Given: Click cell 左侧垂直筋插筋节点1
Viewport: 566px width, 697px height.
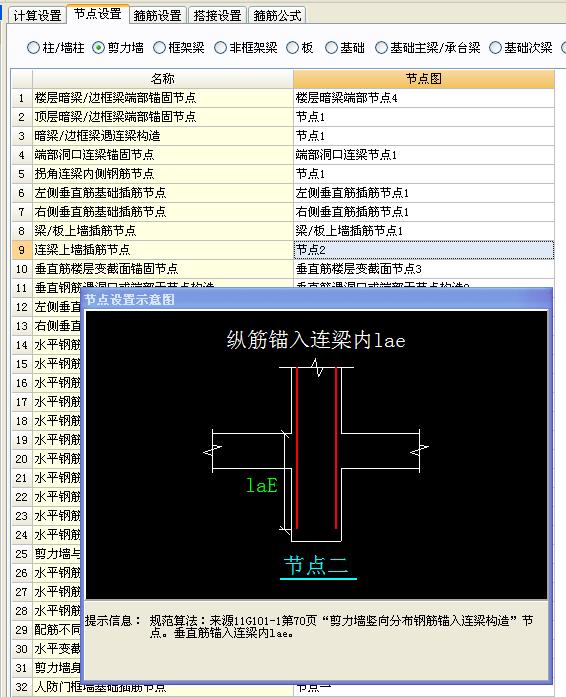Looking at the screenshot, I should coord(424,193).
